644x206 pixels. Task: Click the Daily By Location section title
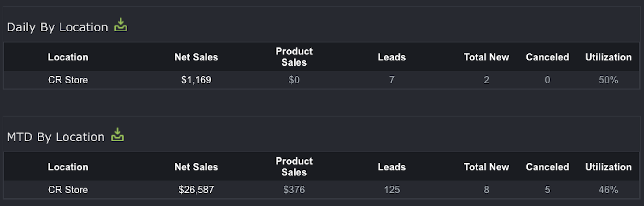[x=57, y=27]
